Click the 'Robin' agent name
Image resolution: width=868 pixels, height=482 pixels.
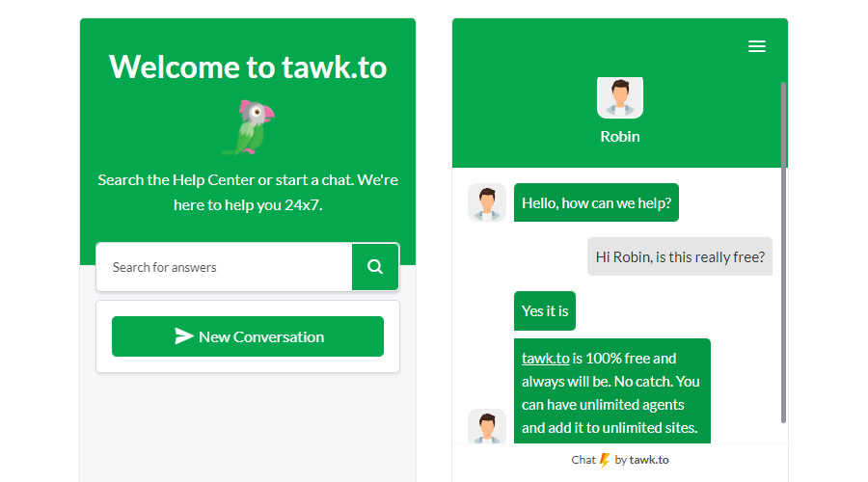click(620, 137)
